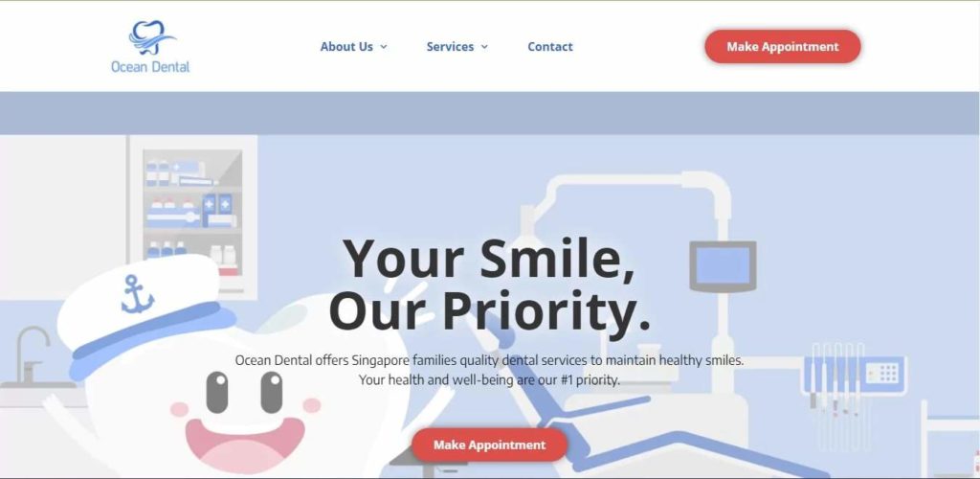Image resolution: width=980 pixels, height=479 pixels.
Task: Expand the About Us dropdown chevron
Action: 384,47
